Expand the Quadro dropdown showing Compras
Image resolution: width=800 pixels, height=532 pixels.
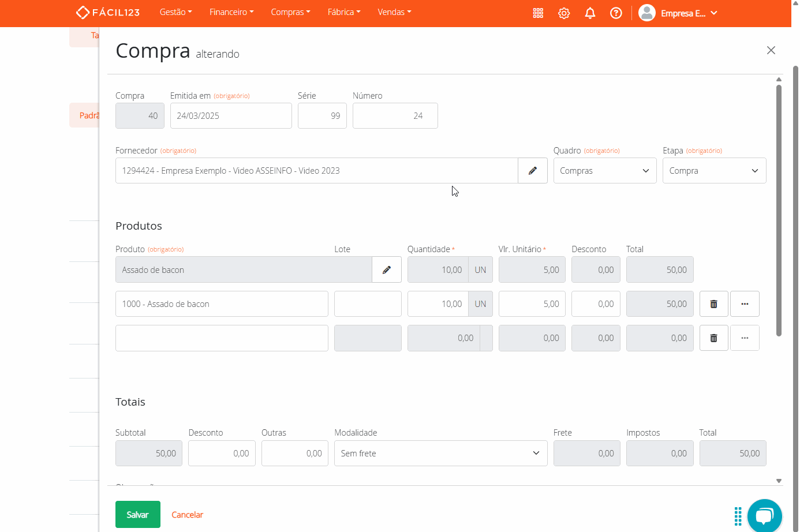tap(604, 171)
